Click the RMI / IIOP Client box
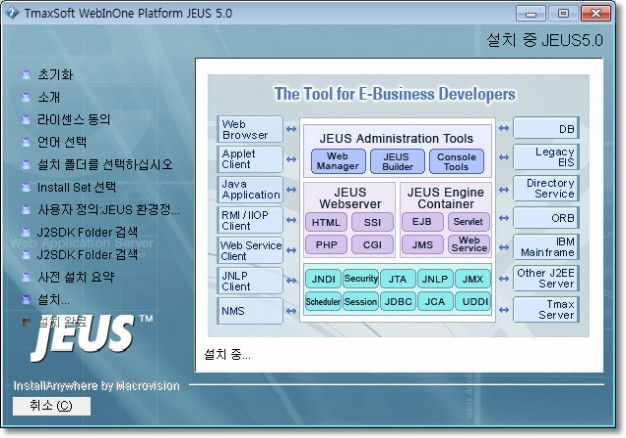 coord(250,220)
